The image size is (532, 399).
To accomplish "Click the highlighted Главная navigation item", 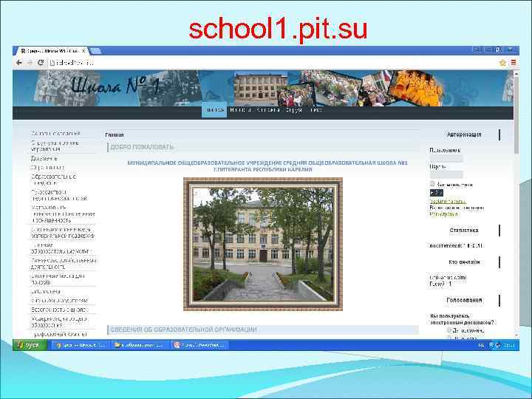I will [214, 110].
